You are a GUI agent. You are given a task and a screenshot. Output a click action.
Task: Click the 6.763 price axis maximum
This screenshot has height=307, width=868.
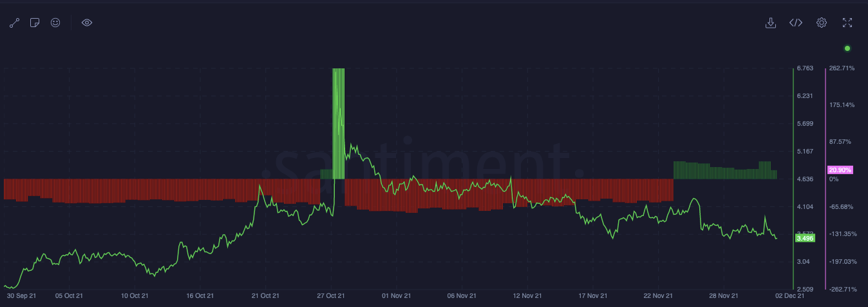pyautogui.click(x=805, y=68)
